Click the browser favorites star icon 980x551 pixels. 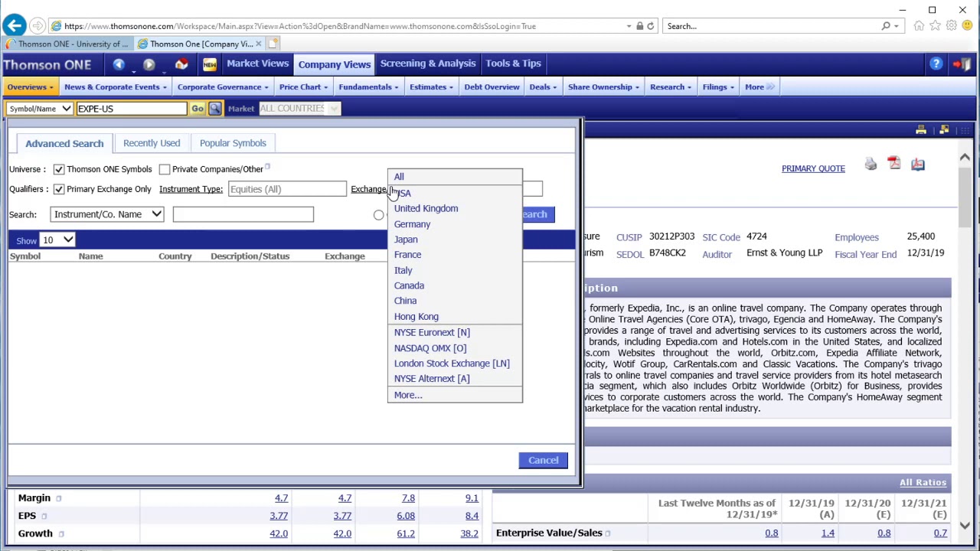pos(936,26)
